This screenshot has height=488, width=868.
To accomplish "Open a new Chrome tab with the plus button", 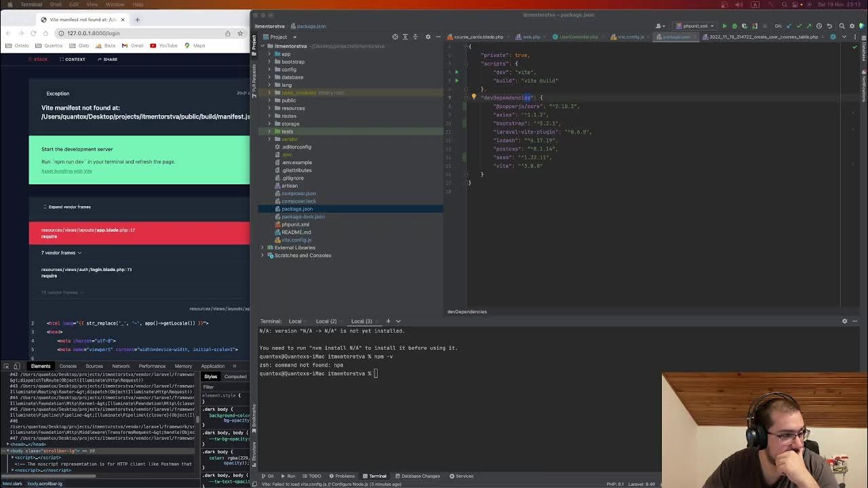I will coord(137,20).
